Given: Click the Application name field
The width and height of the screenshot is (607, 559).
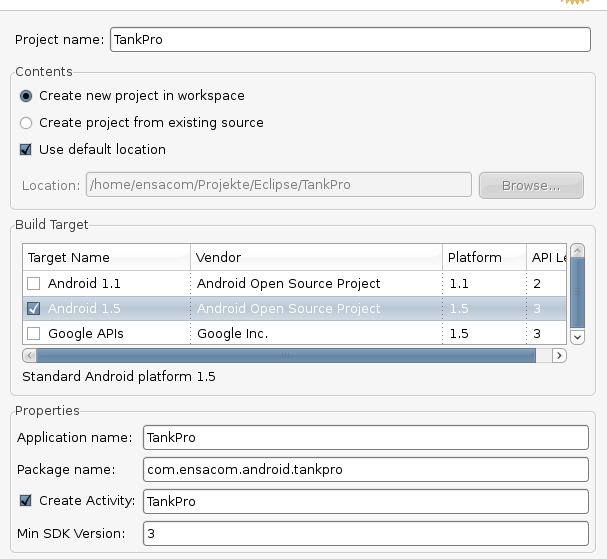Looking at the screenshot, I should coord(366,437).
